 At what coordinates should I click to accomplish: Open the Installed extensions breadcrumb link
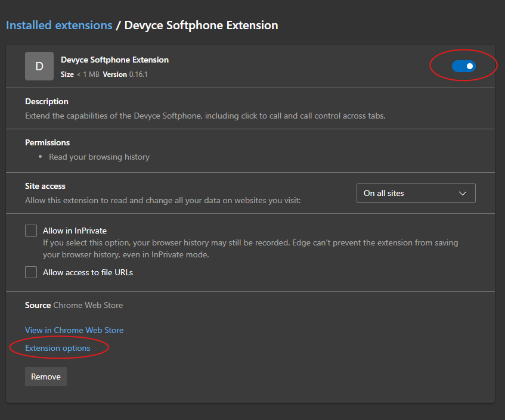point(59,25)
